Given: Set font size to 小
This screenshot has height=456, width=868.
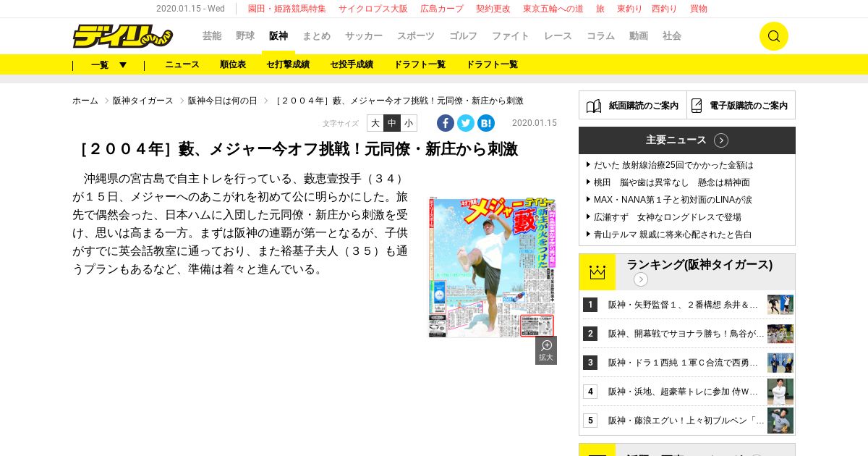Looking at the screenshot, I should click(x=409, y=123).
